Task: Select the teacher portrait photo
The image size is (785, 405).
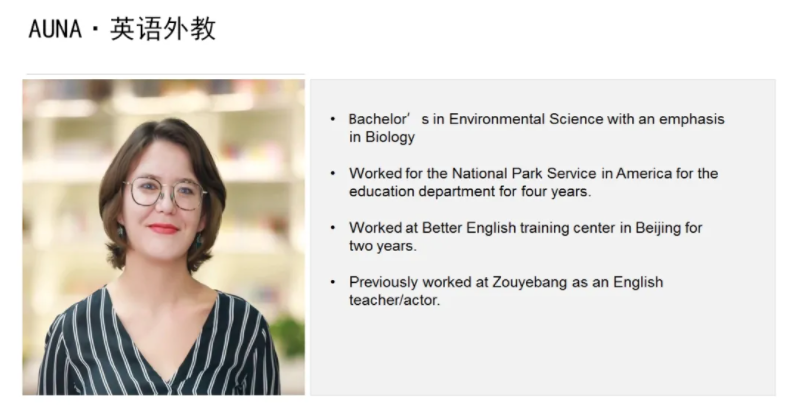Action: click(163, 236)
